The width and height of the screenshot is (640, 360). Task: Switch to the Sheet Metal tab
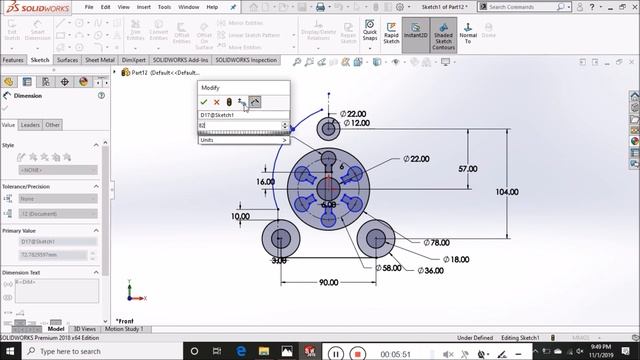(x=100, y=60)
